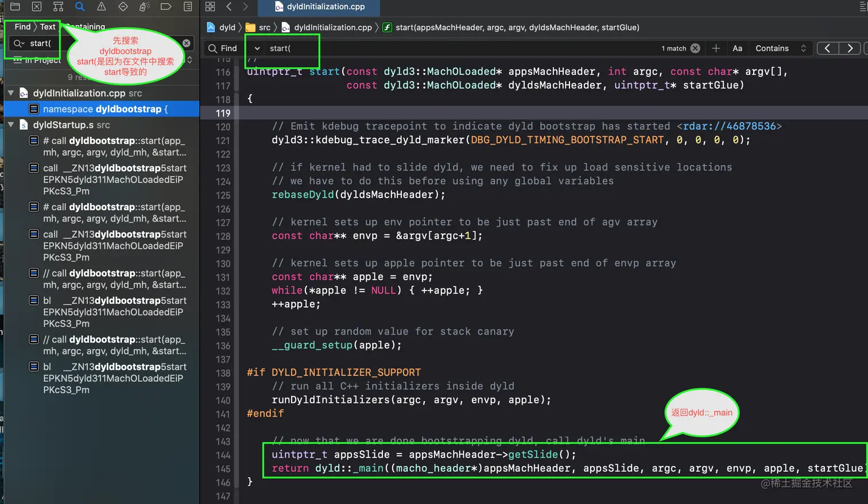Viewport: 868px width, 504px height.
Task: Click the rebaseDyld(dyldsMachHeader) call
Action: point(358,195)
